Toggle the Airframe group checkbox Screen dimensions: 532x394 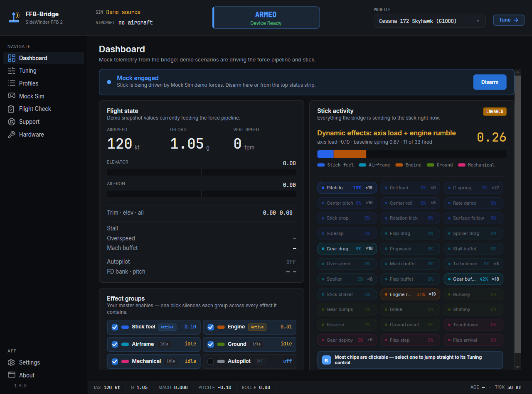click(x=115, y=344)
